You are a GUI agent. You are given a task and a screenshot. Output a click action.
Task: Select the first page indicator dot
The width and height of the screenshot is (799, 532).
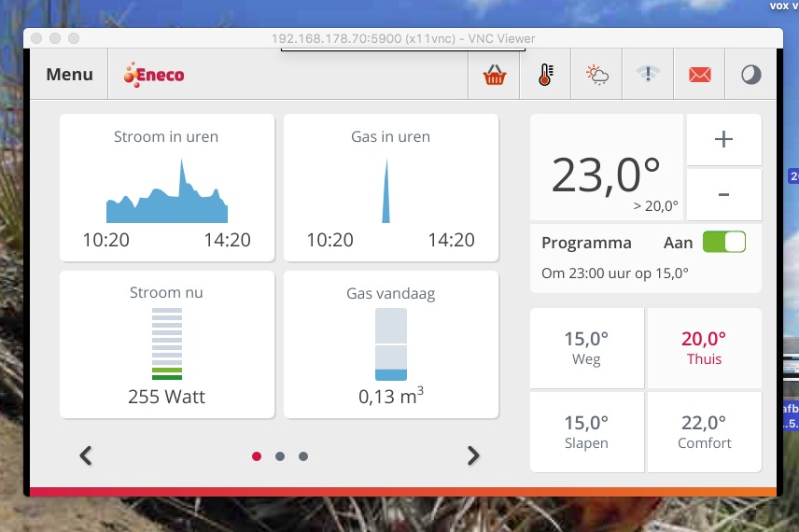257,456
